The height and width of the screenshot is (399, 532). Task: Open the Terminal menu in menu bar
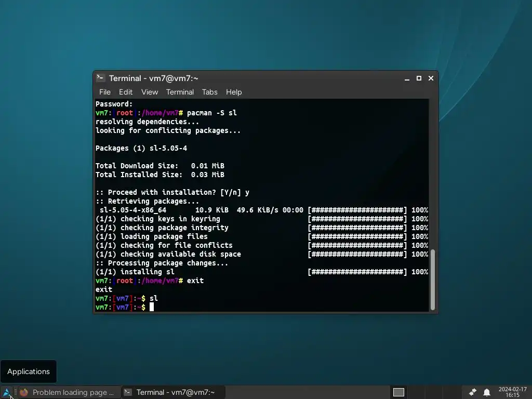(x=180, y=92)
